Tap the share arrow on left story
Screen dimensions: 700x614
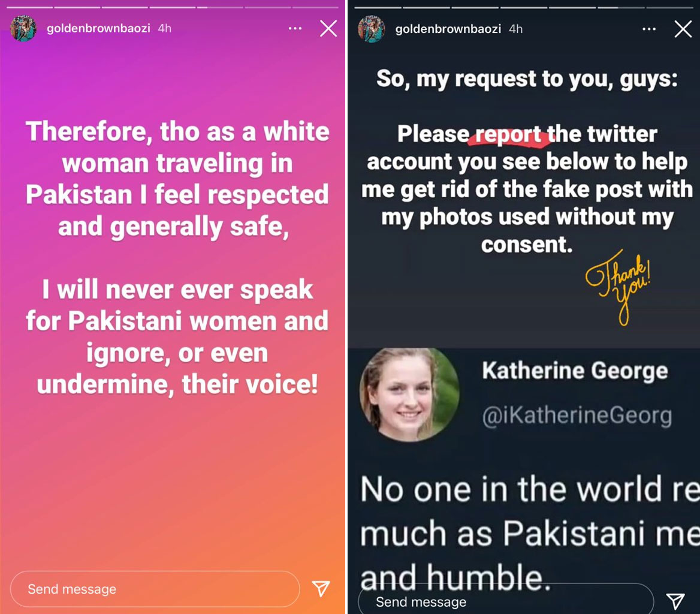[321, 589]
